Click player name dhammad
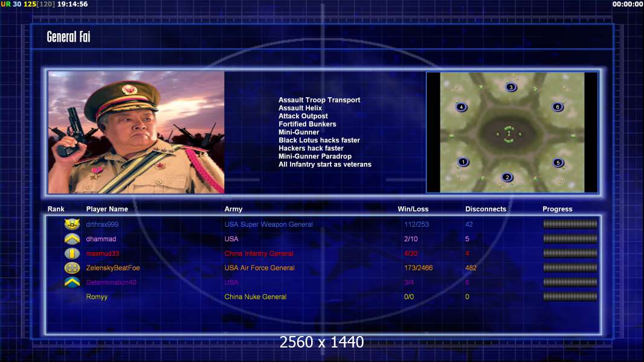Screen dimensions: 644x362 pos(101,238)
